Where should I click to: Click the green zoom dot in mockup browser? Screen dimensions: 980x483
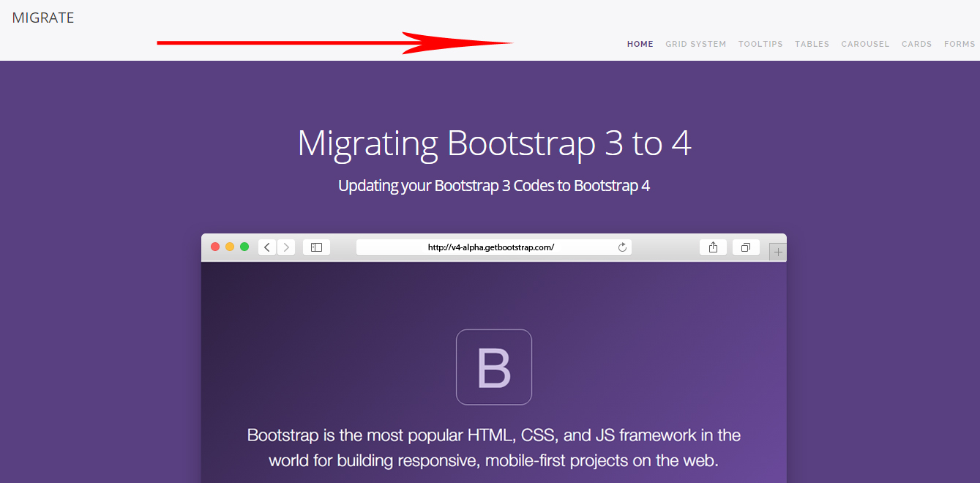244,247
